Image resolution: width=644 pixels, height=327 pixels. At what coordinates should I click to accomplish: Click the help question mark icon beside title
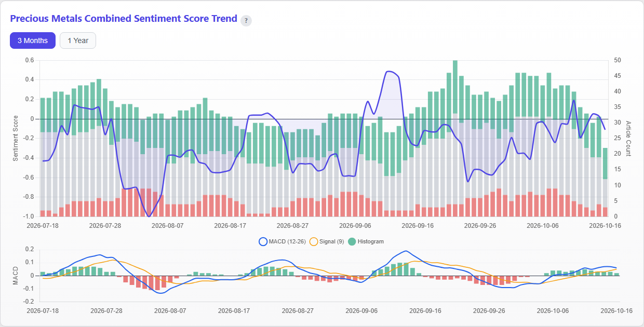pos(246,20)
